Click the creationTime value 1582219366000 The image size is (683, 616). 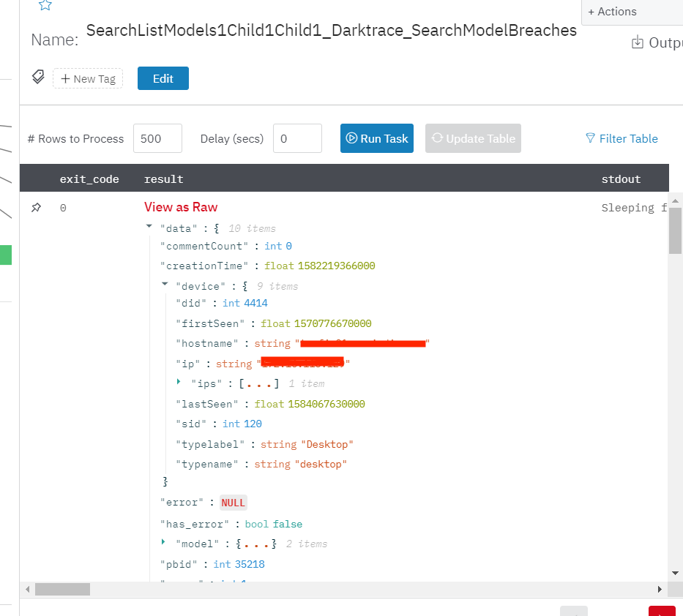336,266
